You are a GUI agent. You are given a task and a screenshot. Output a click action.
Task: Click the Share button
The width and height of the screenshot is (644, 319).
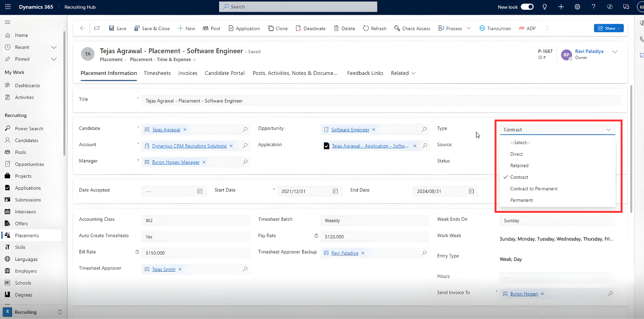coord(609,28)
